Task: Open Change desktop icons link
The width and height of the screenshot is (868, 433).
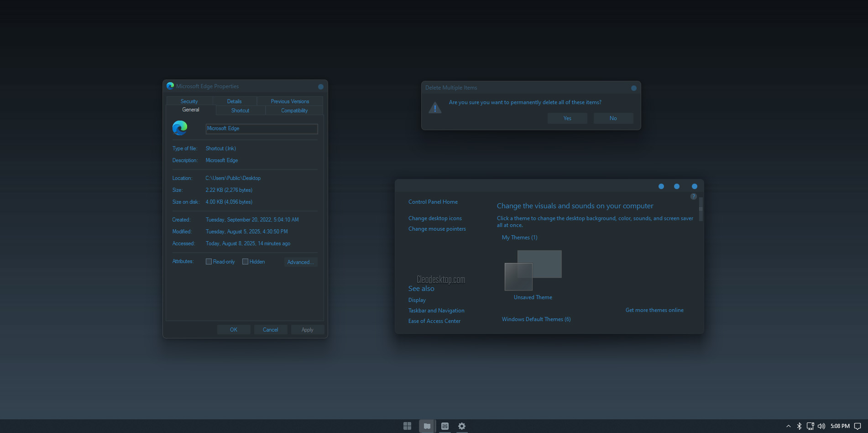Action: click(x=435, y=218)
